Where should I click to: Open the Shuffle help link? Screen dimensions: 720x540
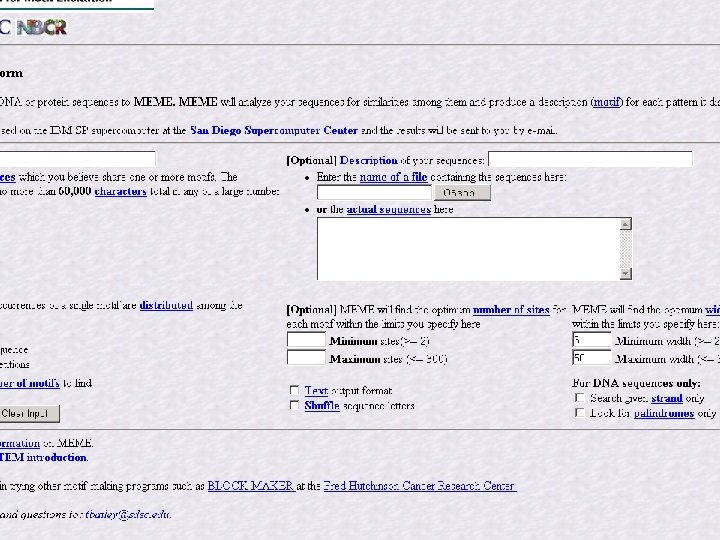tap(322, 406)
